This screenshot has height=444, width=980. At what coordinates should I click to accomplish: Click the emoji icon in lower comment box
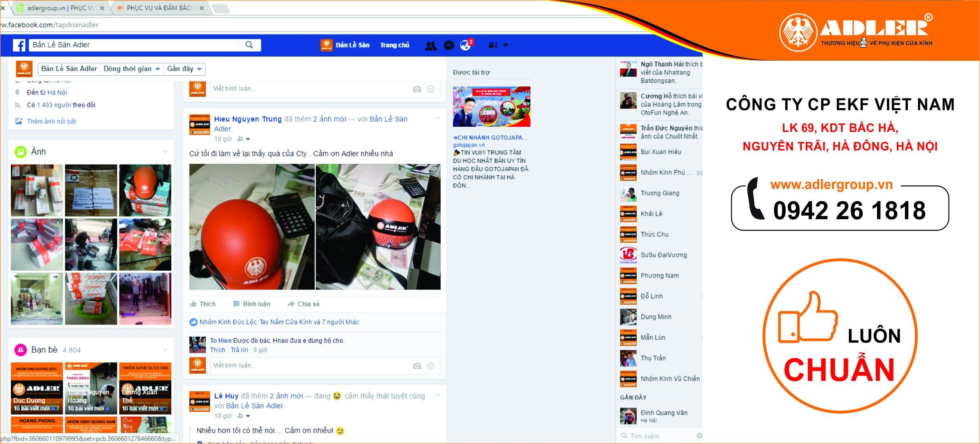coord(430,366)
